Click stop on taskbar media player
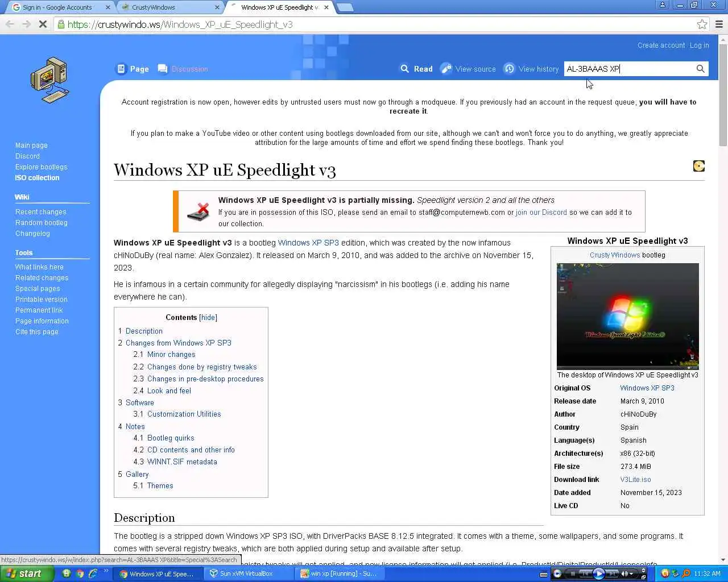 pos(573,573)
